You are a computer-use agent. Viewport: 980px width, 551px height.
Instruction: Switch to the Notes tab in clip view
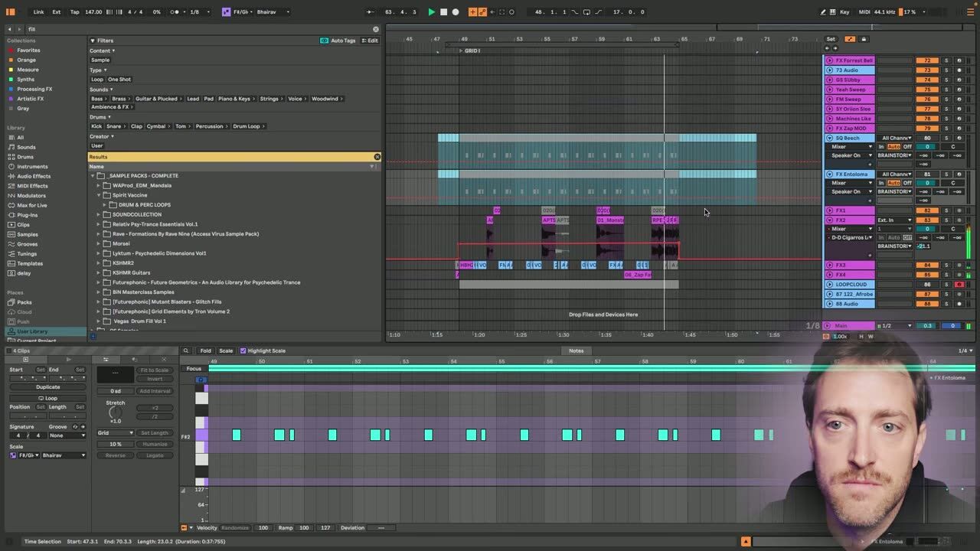point(576,350)
